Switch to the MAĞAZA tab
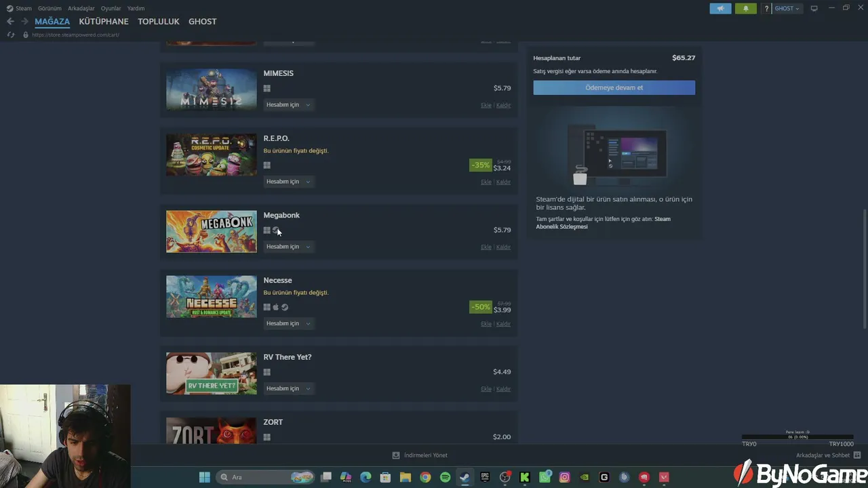This screenshot has height=488, width=868. tap(52, 22)
